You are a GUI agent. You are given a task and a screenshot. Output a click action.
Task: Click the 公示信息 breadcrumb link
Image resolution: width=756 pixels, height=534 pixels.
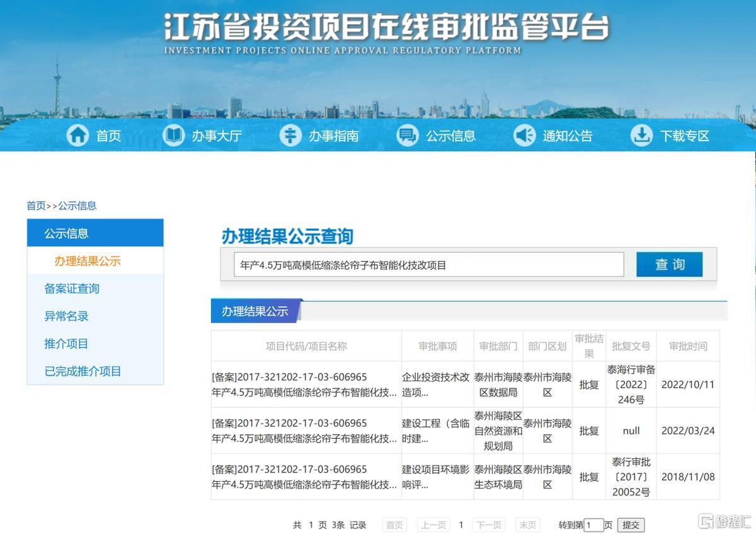click(x=77, y=206)
